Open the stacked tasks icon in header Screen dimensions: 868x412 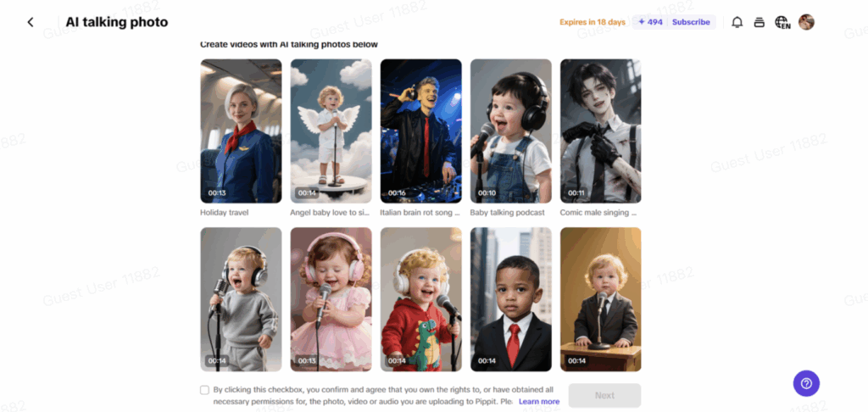(x=759, y=22)
